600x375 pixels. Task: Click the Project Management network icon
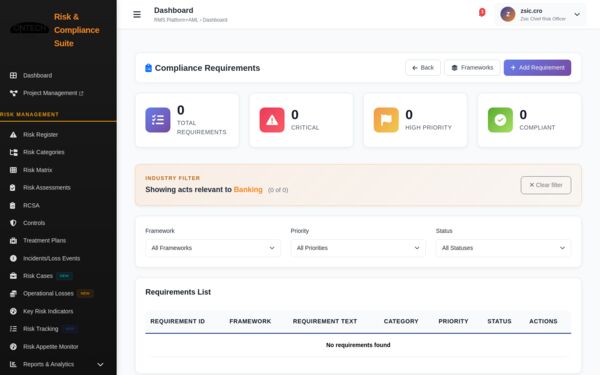(x=13, y=93)
